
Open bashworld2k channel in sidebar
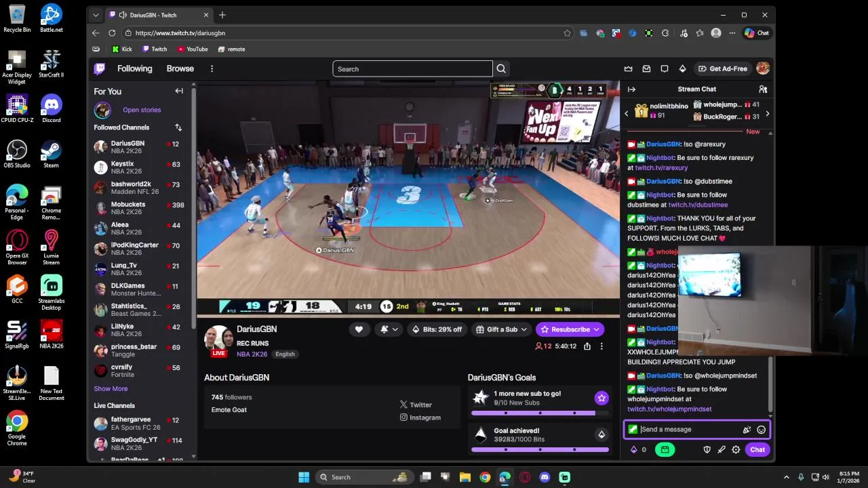[143, 188]
